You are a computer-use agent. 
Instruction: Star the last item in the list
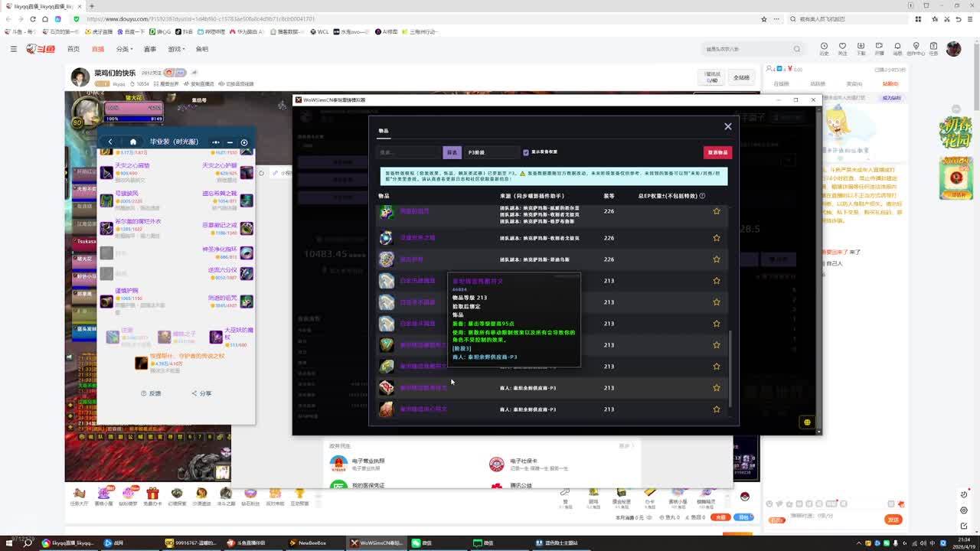717,409
